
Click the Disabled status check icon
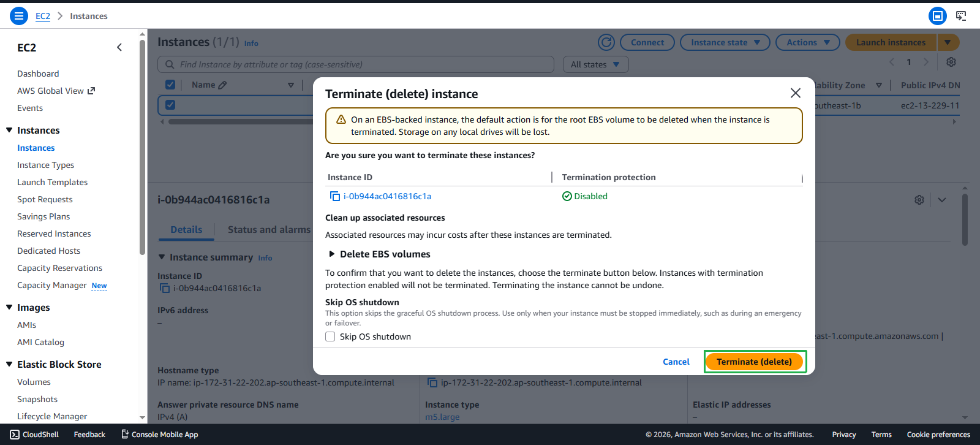(567, 196)
